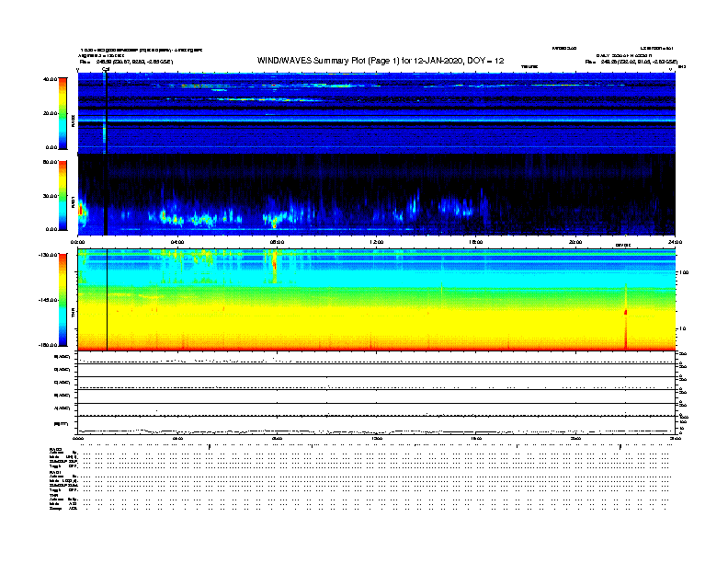Viewport: 728px width, 563px height.
Task: Click the TNR panel color scale bar
Action: coord(63,300)
